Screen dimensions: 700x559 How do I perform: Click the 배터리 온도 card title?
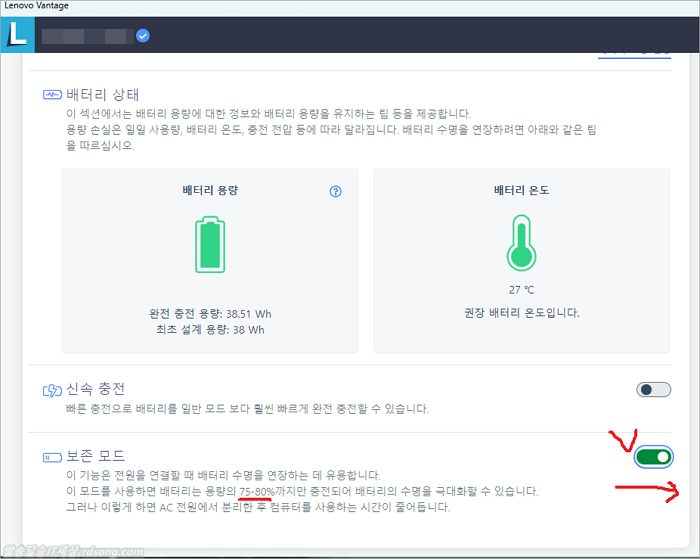click(x=521, y=190)
